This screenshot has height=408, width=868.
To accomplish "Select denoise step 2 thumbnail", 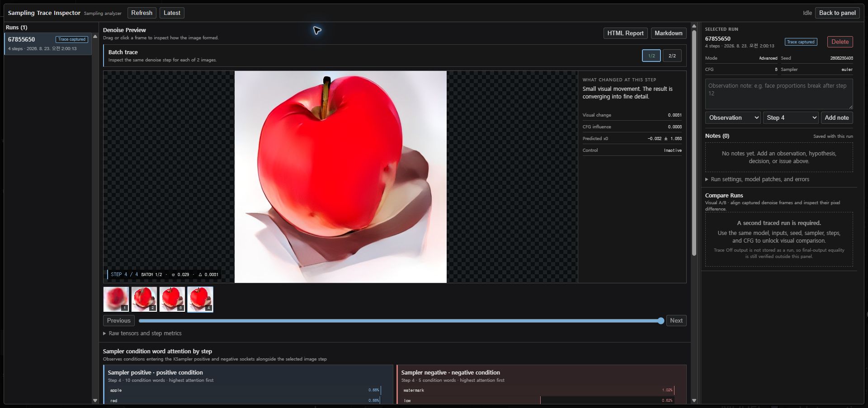I will pos(144,299).
